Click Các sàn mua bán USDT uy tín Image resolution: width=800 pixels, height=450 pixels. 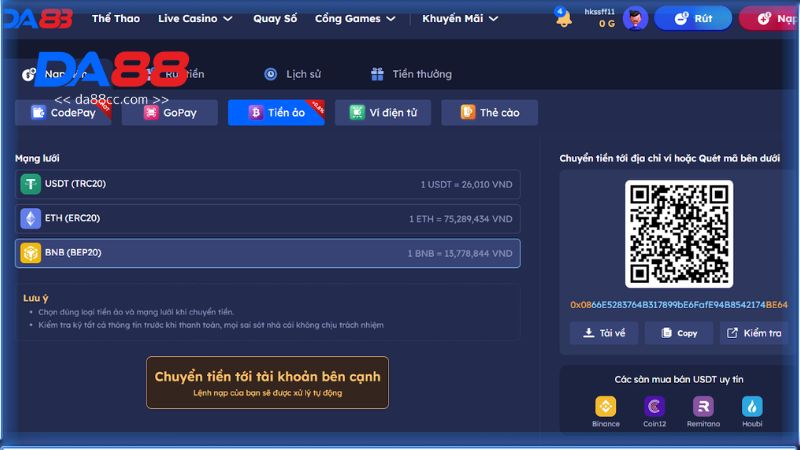point(679,379)
